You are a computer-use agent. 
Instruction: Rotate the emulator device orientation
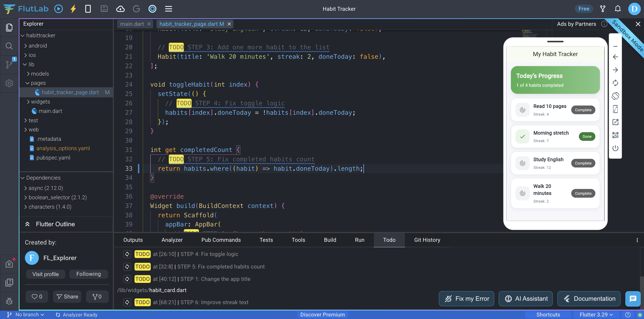click(615, 96)
